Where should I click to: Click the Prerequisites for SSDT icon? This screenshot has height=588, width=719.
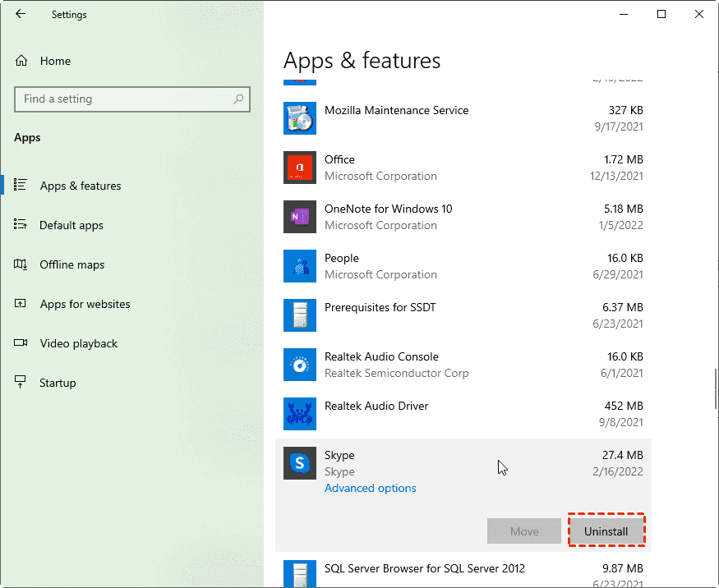click(x=299, y=315)
